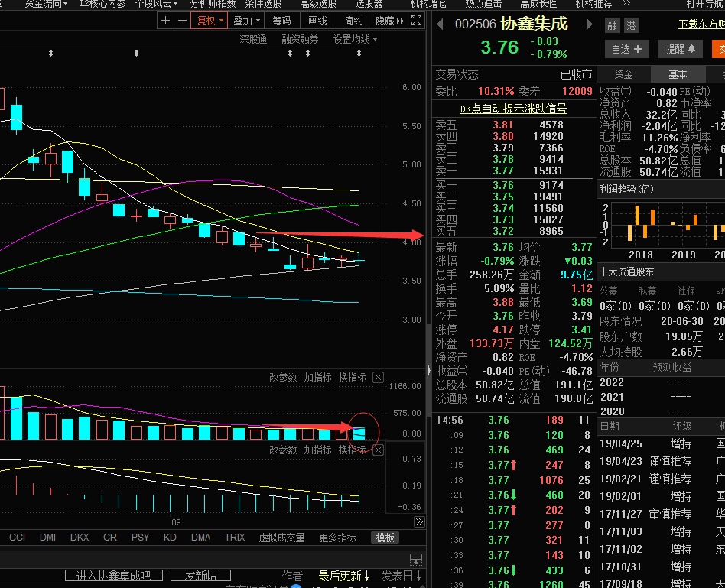Select the PSY indicator tab

(140, 538)
